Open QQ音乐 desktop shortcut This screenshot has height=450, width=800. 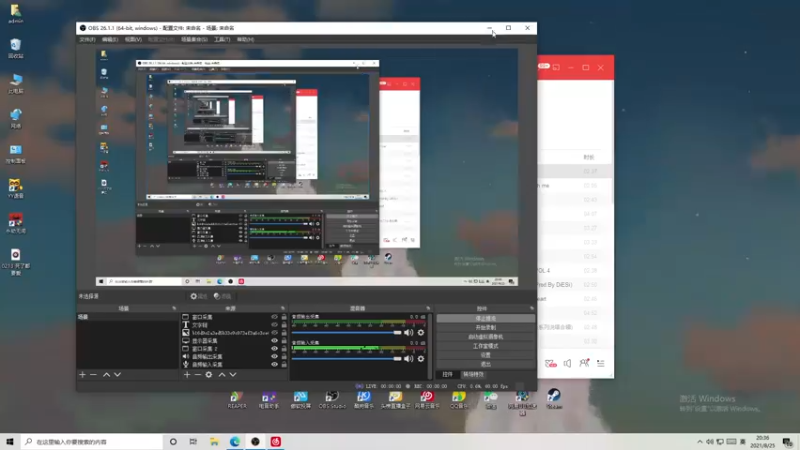459,400
